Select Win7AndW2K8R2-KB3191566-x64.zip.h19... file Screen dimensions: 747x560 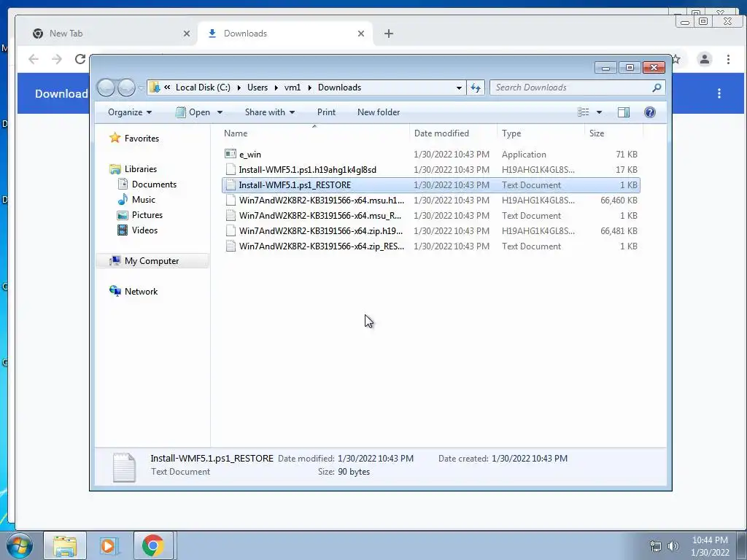click(x=430, y=231)
